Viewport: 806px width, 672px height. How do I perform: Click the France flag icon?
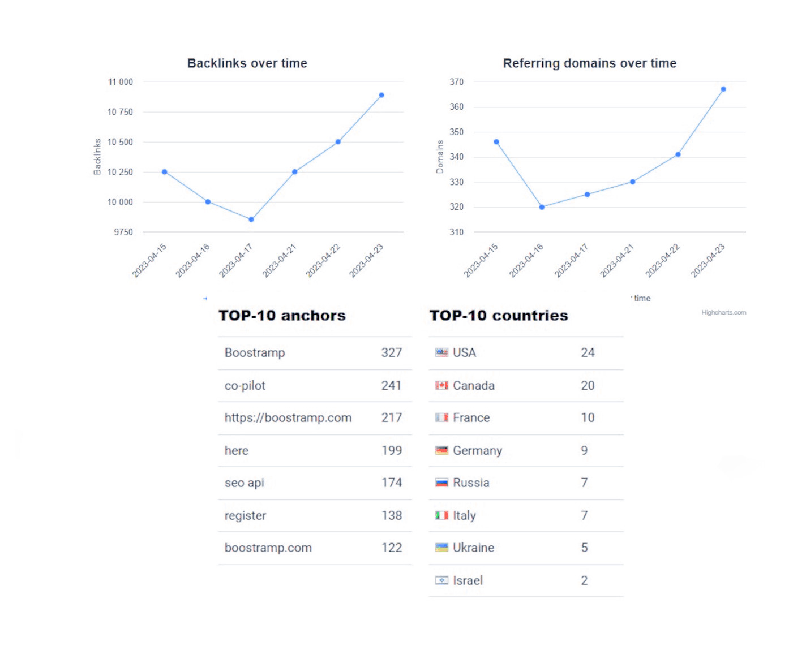(441, 417)
